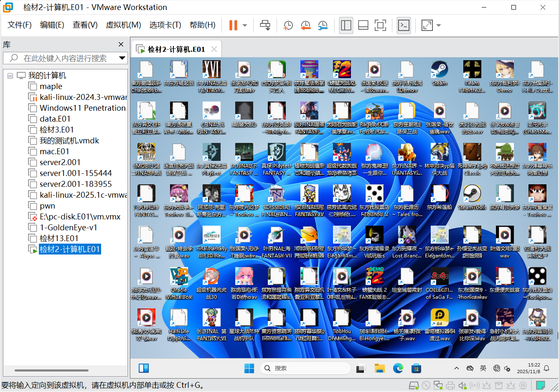
Task: Open the 编辑(E) menu
Action: click(52, 25)
